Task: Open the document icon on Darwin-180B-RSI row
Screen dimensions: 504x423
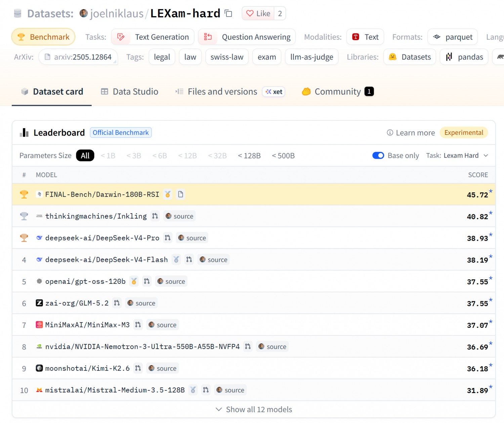Action: pos(181,194)
